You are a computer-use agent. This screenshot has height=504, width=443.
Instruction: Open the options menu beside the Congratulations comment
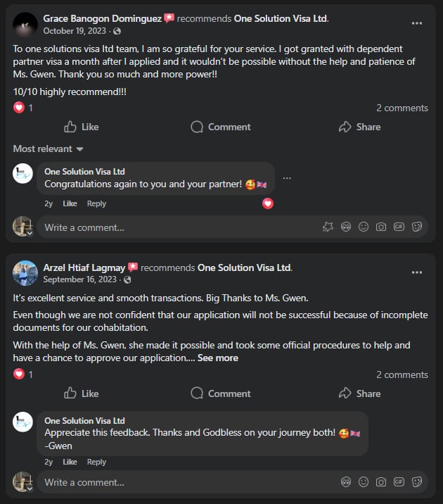286,178
